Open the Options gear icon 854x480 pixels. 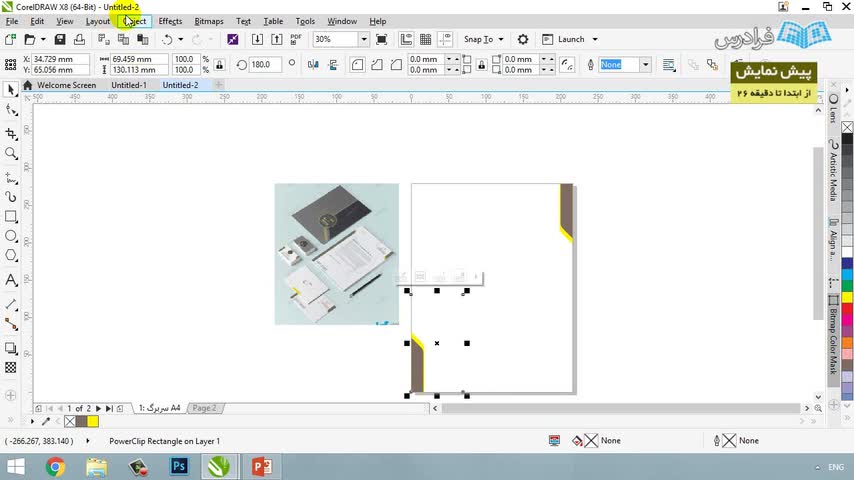[x=523, y=39]
